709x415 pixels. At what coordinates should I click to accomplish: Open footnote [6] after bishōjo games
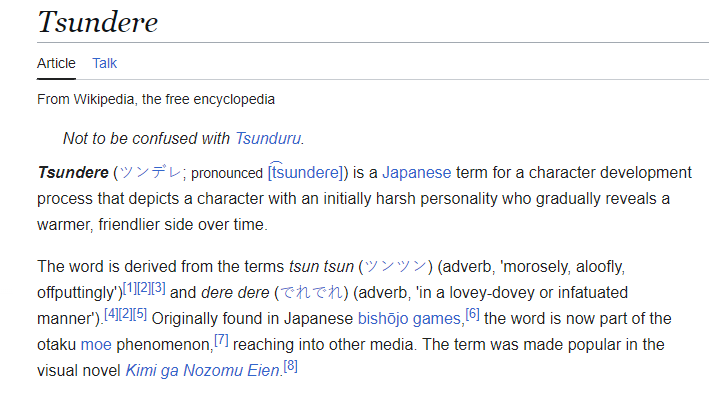pos(472,314)
